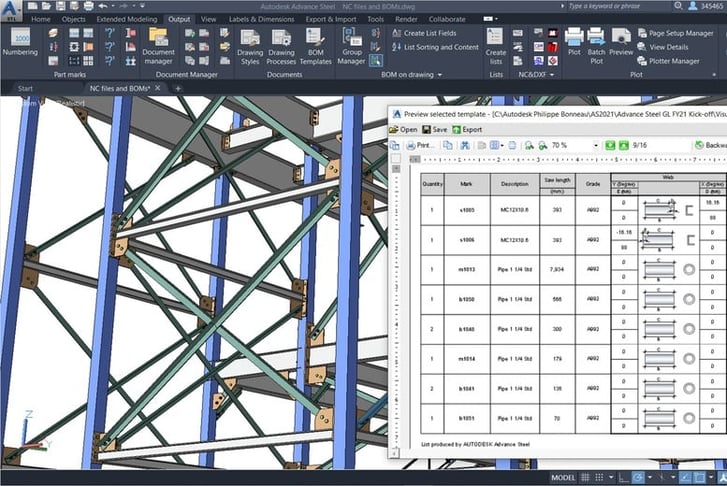Screen dimensions: 727x486
Task: Open quick access toolbar customize dropdown
Action: pos(142,6)
